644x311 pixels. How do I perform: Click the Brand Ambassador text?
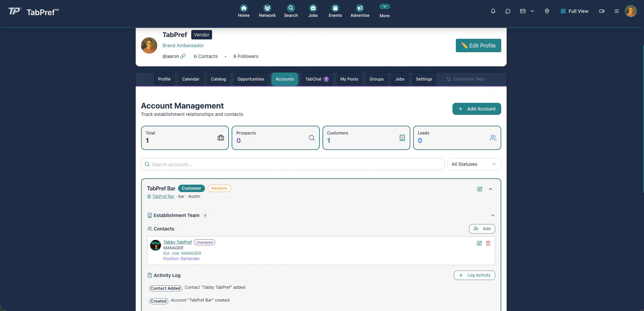183,45
